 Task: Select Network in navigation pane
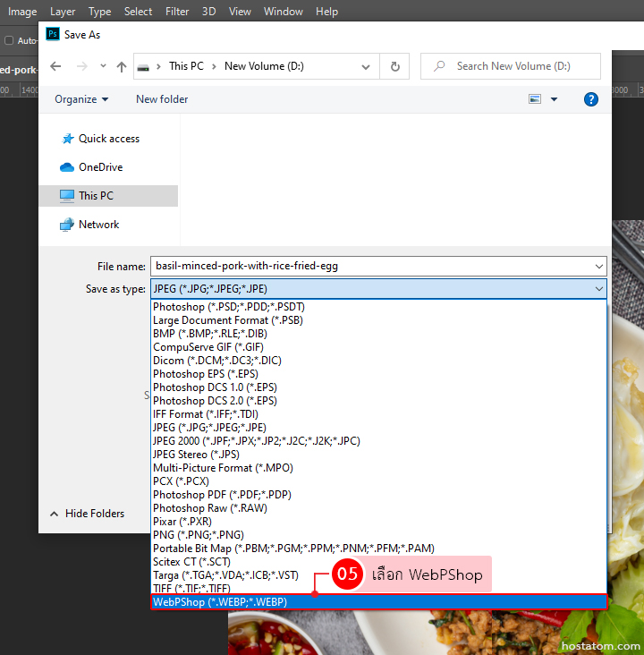click(98, 225)
